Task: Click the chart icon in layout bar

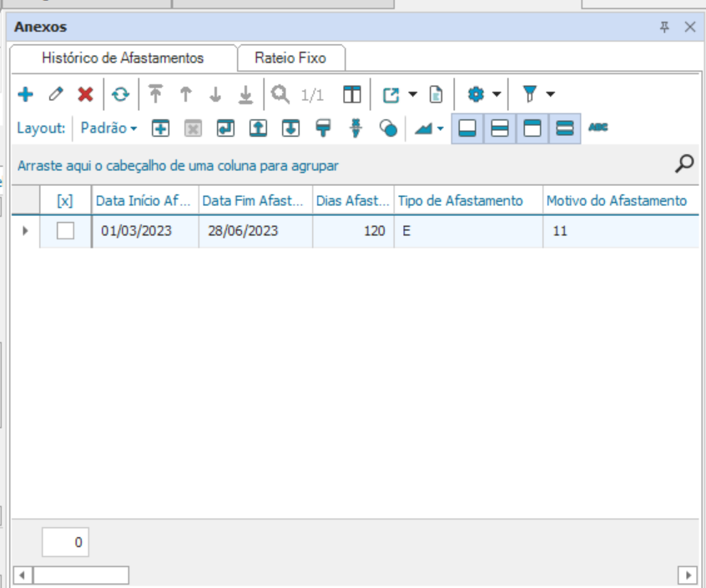Action: [423, 128]
